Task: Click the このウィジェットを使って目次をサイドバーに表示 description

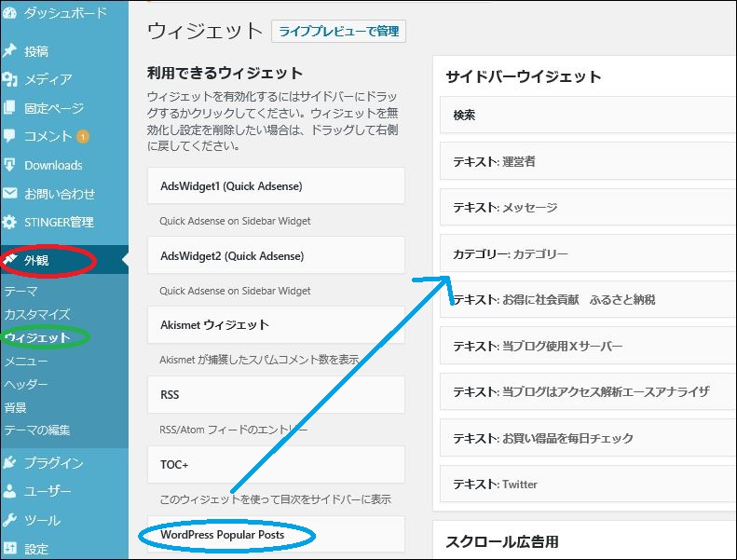Action: 276,499
